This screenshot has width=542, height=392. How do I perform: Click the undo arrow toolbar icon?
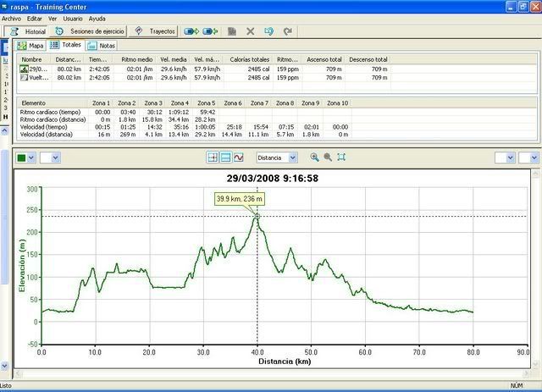pyautogui.click(x=268, y=31)
